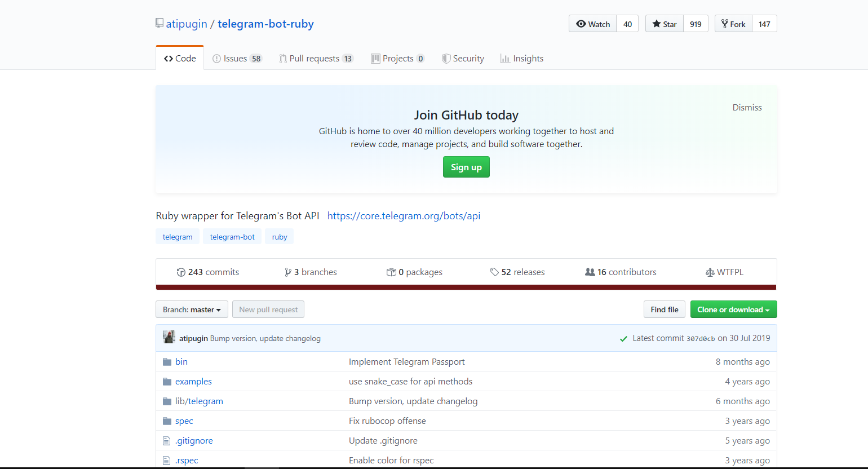Expand the Clone or download menu
This screenshot has height=469, width=868.
click(x=733, y=309)
